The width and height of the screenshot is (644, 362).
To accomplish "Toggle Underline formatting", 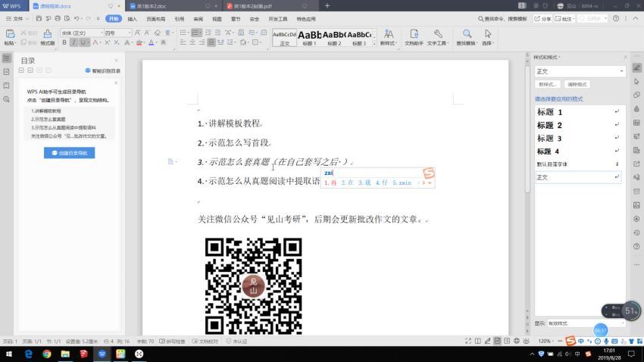I will 83,42.
